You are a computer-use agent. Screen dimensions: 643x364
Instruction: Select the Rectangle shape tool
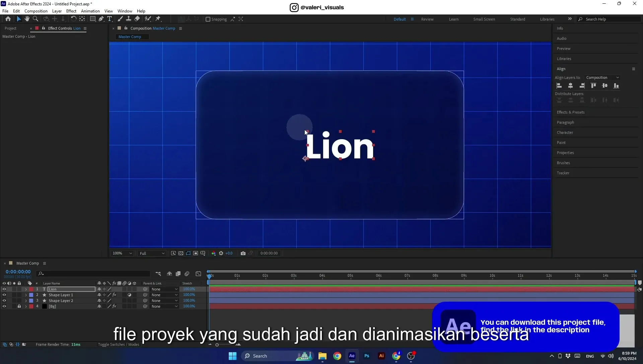[93, 19]
